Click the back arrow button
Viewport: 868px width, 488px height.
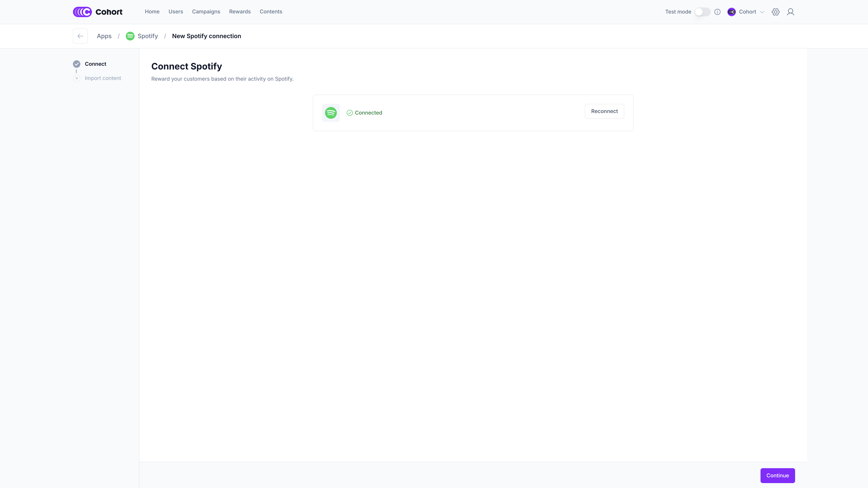click(x=80, y=36)
